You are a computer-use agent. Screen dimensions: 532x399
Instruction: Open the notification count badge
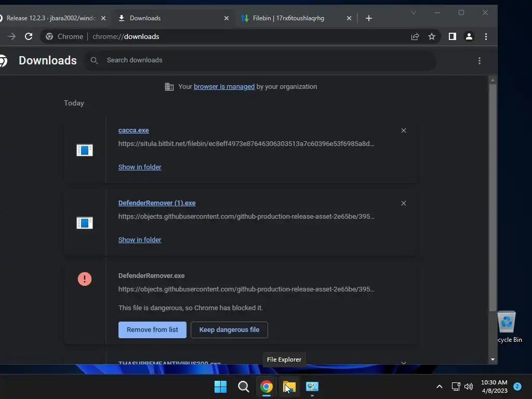(x=517, y=387)
